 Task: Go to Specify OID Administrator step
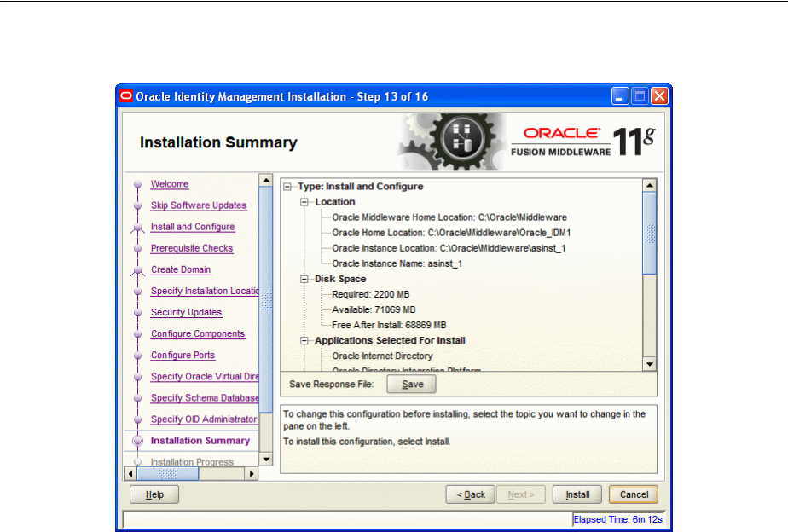204,419
